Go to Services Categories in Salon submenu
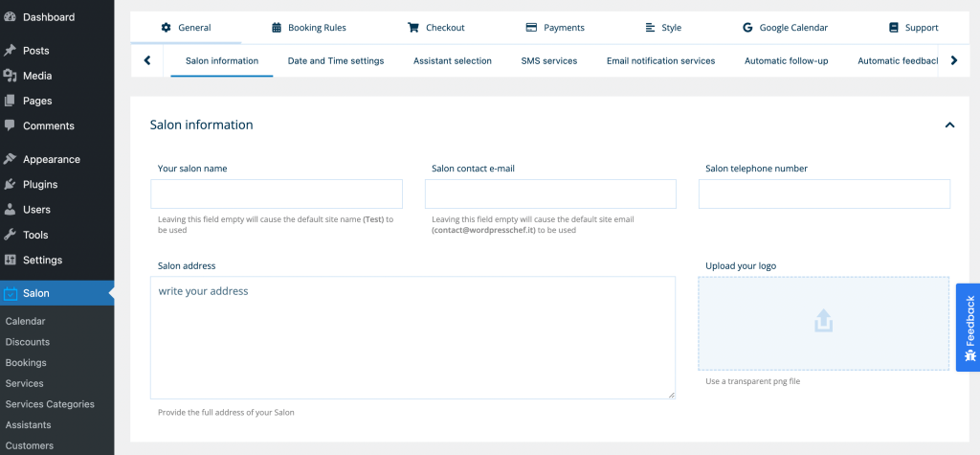Screen dimensions: 980x455 point(50,404)
